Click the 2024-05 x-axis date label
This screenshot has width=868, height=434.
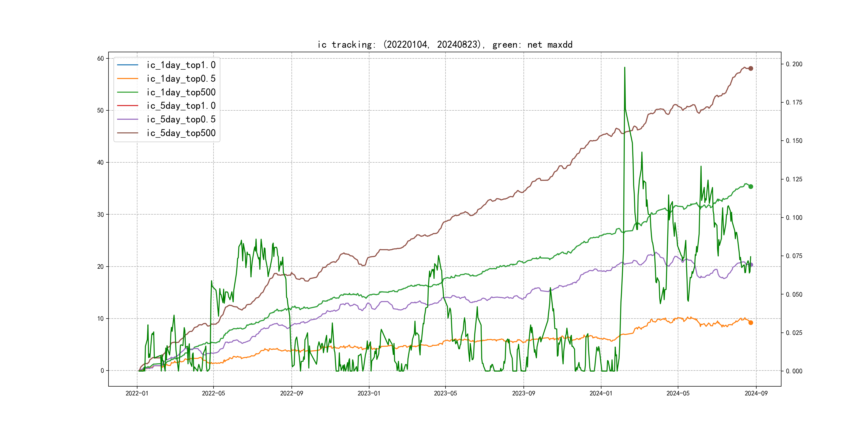click(678, 393)
